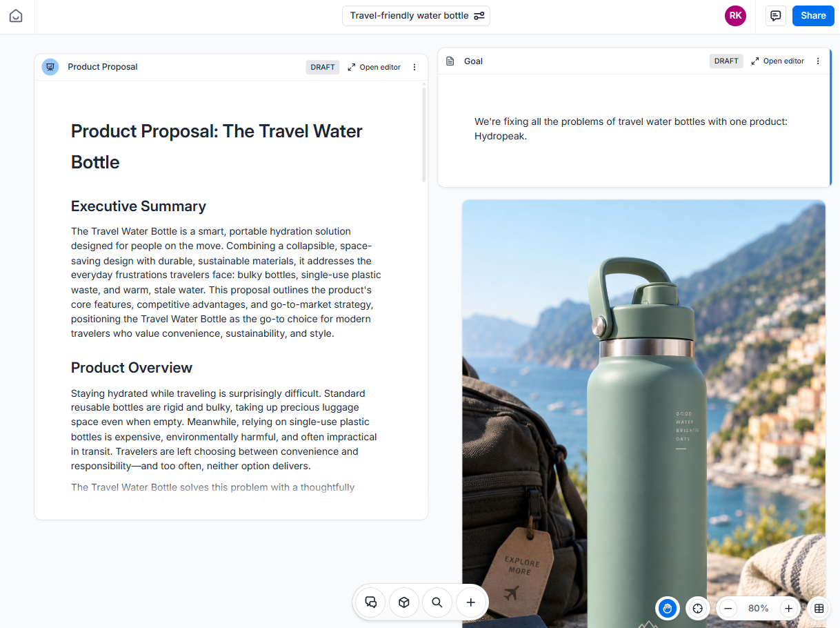
Task: Click the 80% zoom level
Action: point(759,608)
